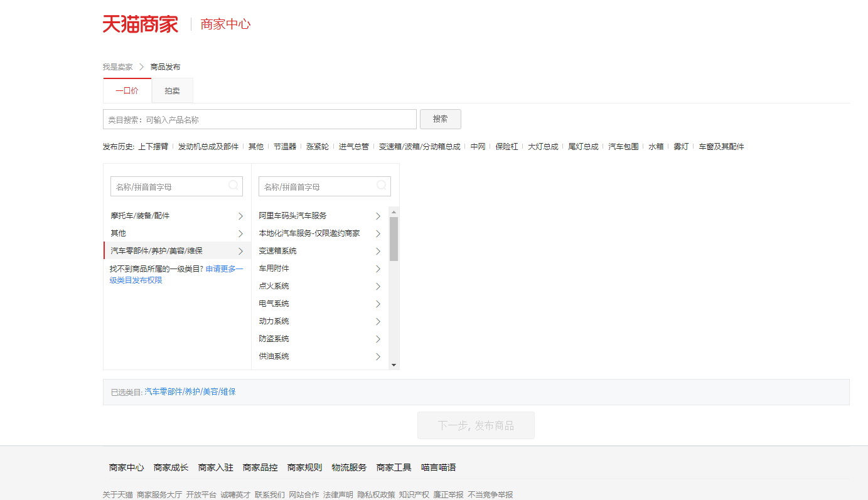Expand chevron next to 变速箱系统
Viewport: 868px width, 500px height.
[378, 251]
